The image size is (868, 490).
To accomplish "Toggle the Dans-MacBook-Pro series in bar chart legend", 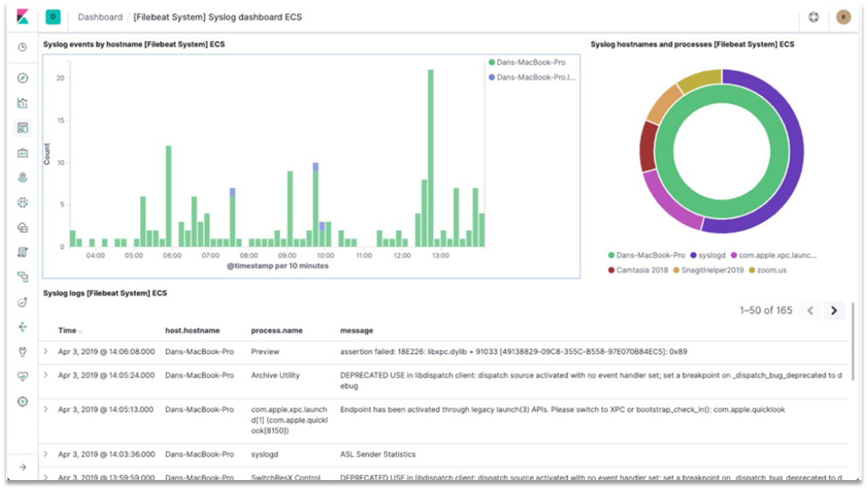I will click(530, 62).
